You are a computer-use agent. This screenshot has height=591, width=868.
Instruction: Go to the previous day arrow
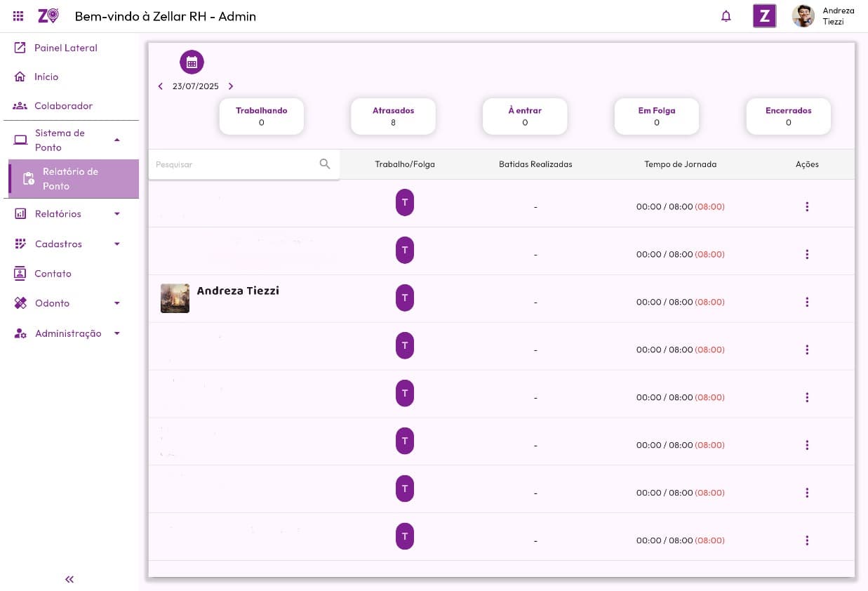[161, 86]
